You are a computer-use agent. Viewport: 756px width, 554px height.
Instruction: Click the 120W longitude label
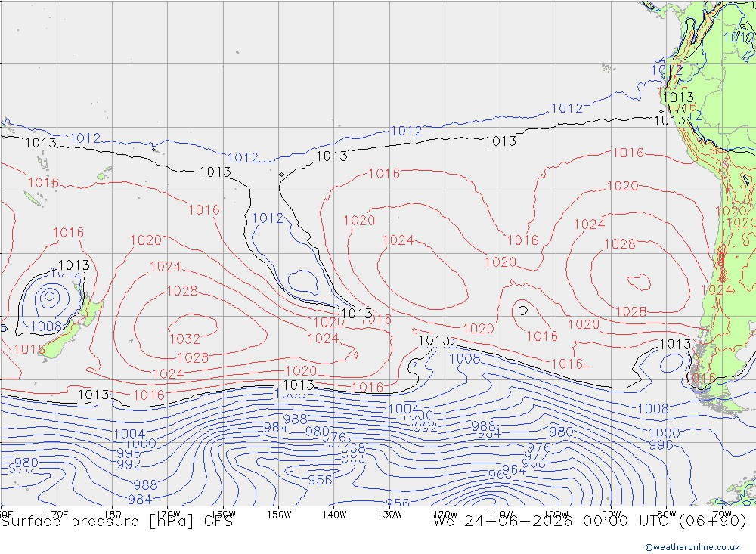tap(445, 515)
